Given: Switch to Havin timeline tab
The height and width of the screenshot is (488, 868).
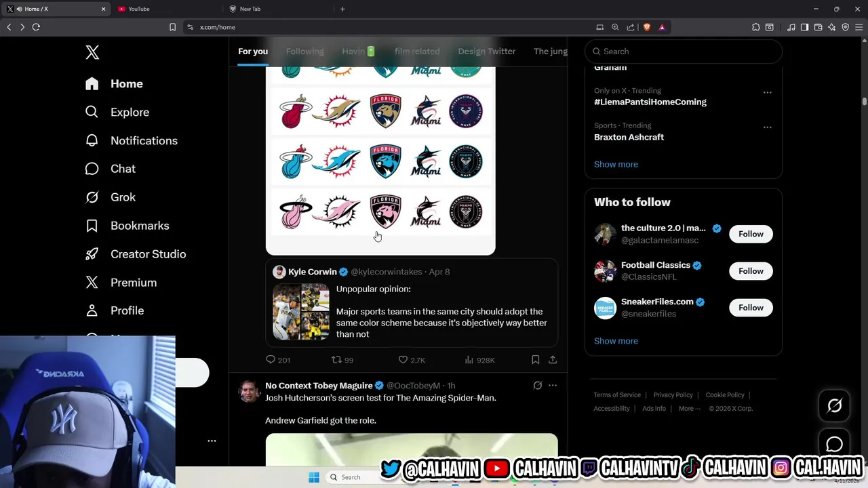Looking at the screenshot, I should (359, 52).
